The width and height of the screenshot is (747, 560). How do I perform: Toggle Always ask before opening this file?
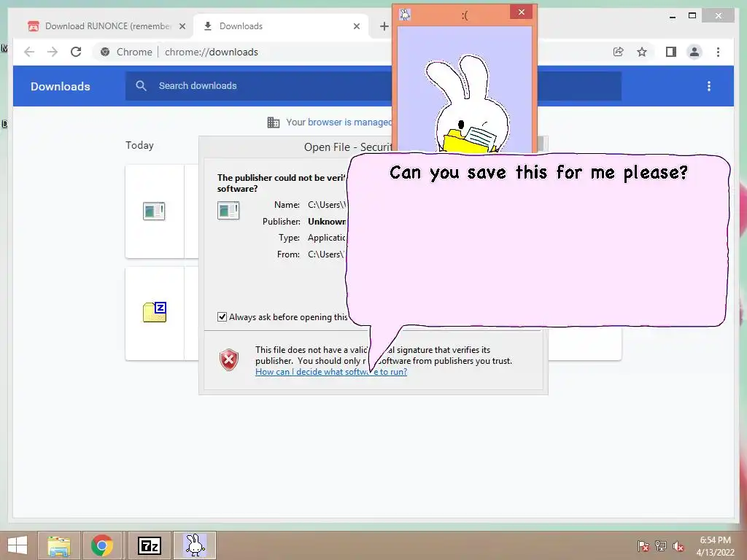click(x=222, y=316)
